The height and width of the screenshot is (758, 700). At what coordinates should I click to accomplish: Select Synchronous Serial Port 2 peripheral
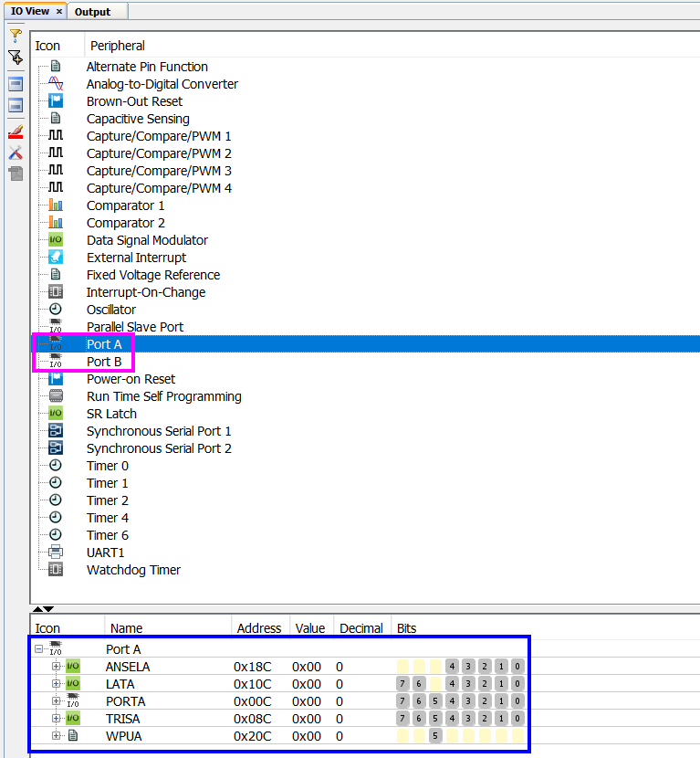tap(159, 448)
